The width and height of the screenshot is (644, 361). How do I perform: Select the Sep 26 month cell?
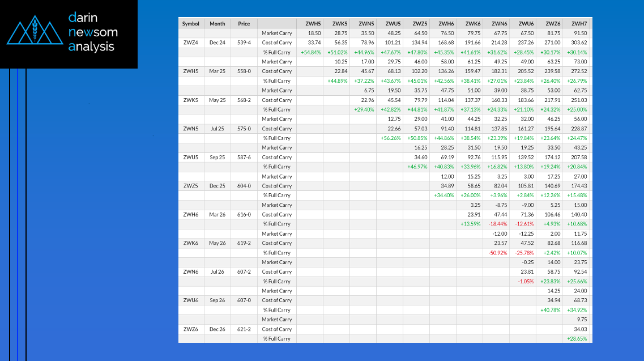pyautogui.click(x=217, y=300)
